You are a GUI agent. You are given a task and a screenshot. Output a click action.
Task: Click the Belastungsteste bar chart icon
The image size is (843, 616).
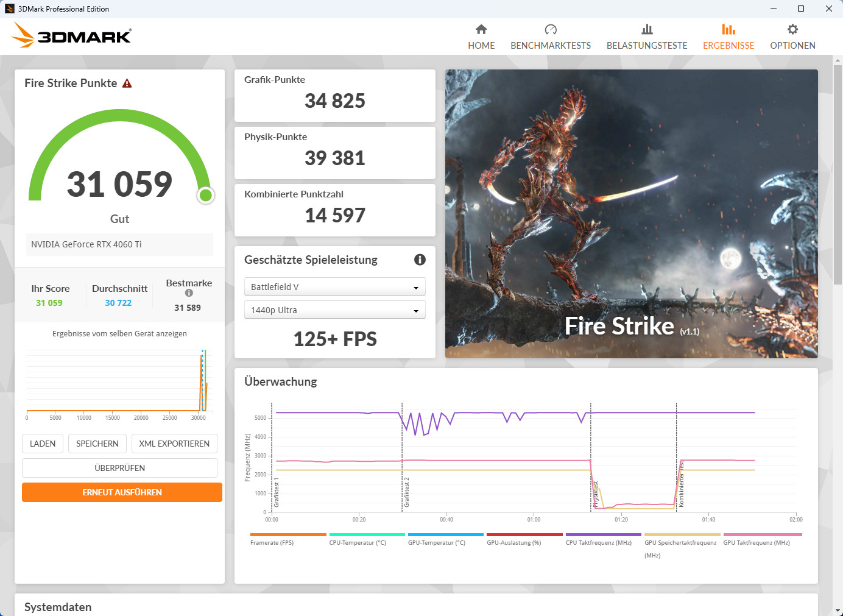[646, 29]
